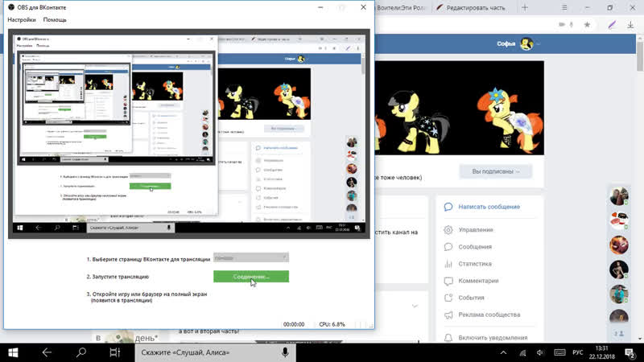Click the Скажите «Слушай, Алиса» search box
This screenshot has height=362, width=644.
[x=215, y=352]
